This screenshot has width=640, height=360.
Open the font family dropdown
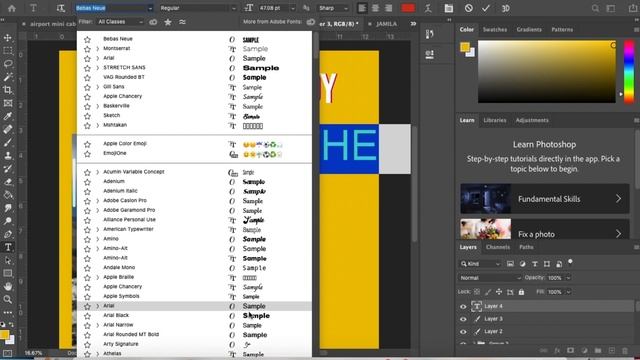point(150,8)
